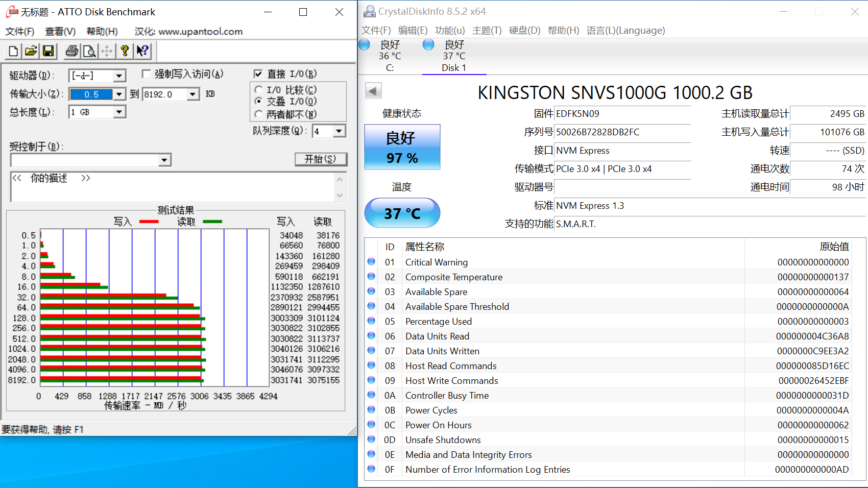
Task: Click the Power On Hours attribute name
Action: (x=439, y=425)
